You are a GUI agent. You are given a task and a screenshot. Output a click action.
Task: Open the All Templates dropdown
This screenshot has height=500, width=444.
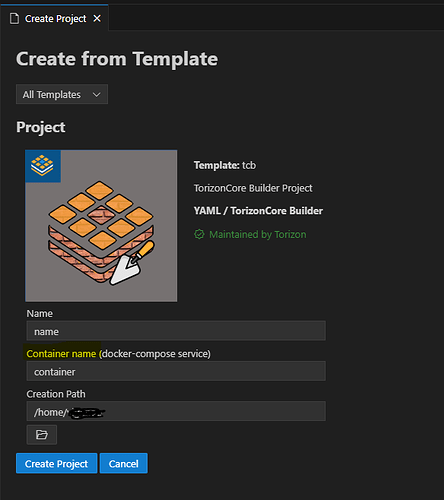[62, 94]
